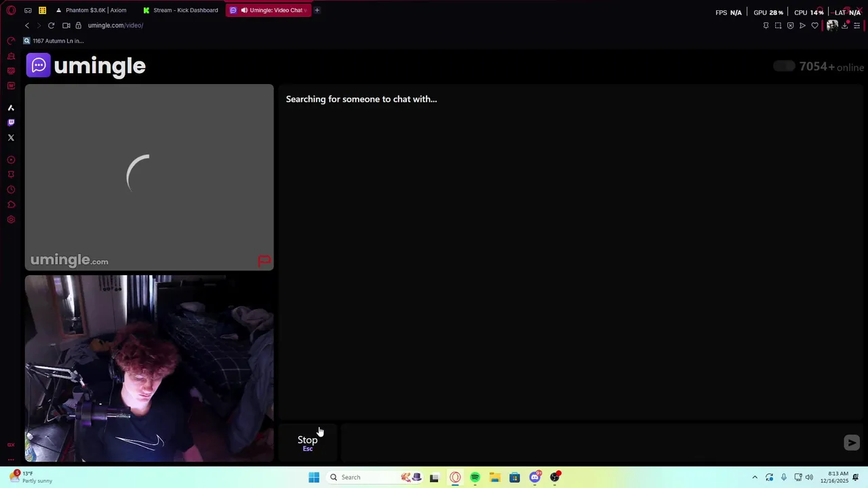
Task: Click the umingle logo
Action: [x=86, y=66]
